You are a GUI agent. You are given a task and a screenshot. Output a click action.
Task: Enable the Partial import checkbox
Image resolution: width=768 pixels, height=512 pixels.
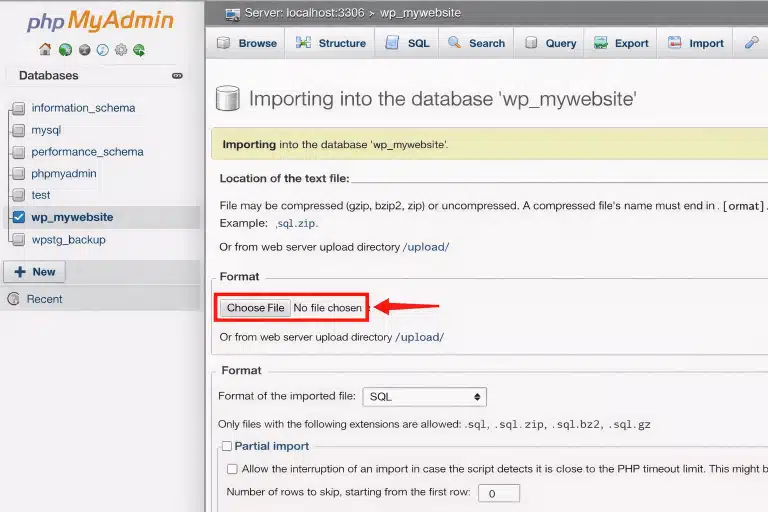tap(227, 446)
